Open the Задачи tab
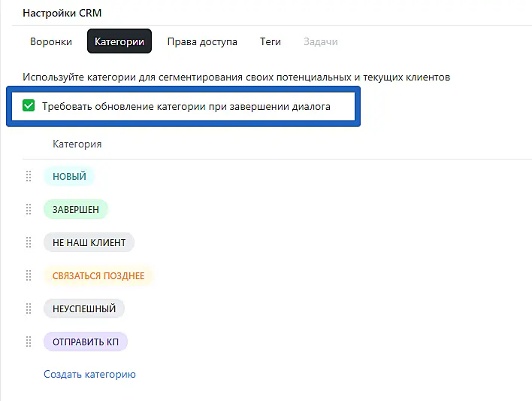532x401 pixels. (320, 41)
